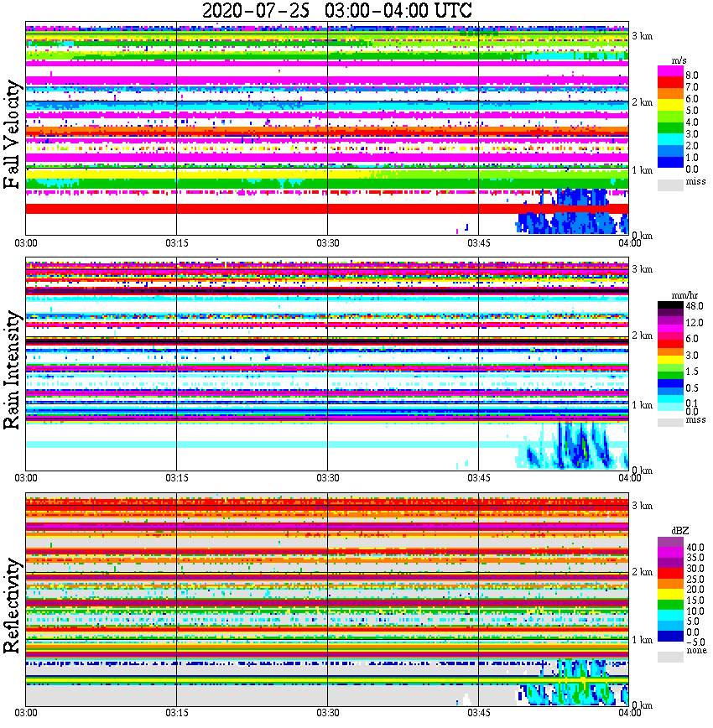Select the red swatch in the m/s legend
Screen dimensions: 713x728
coord(670,83)
